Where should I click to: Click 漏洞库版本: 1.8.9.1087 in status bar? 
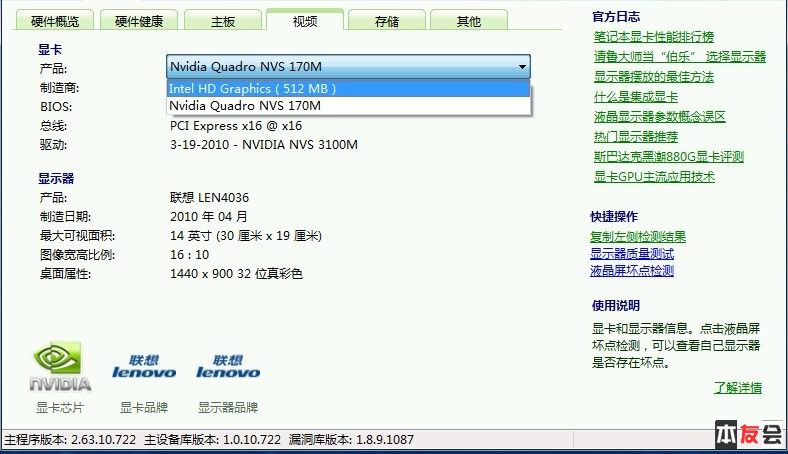[x=351, y=440]
